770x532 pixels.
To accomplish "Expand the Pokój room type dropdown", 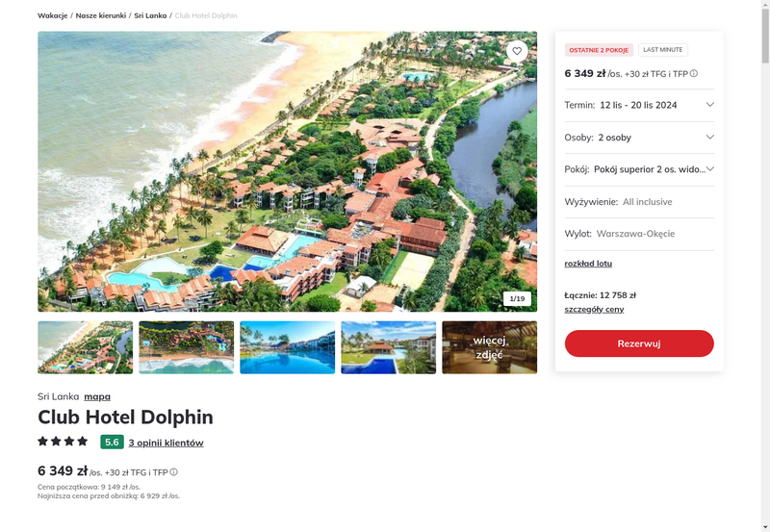I will point(639,169).
